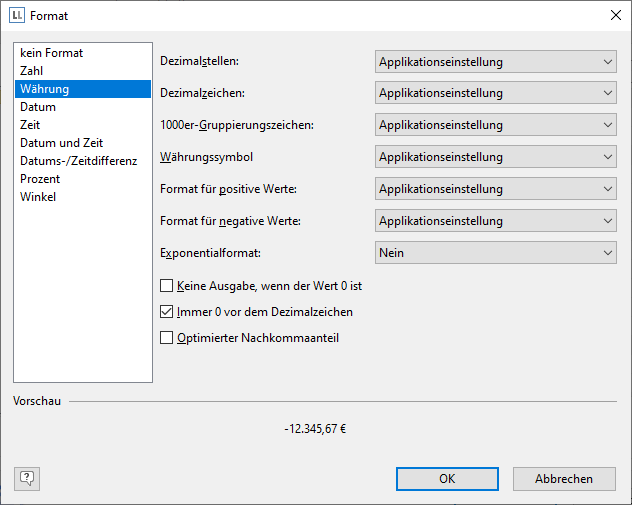Close the Format dialog window
Viewport: 632px width, 505px height.
click(x=613, y=16)
